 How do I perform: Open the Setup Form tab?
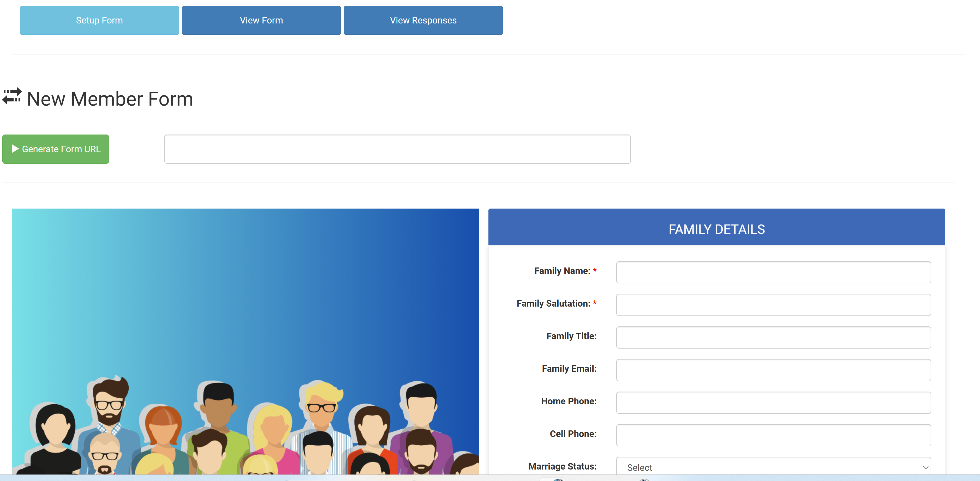[x=99, y=21]
